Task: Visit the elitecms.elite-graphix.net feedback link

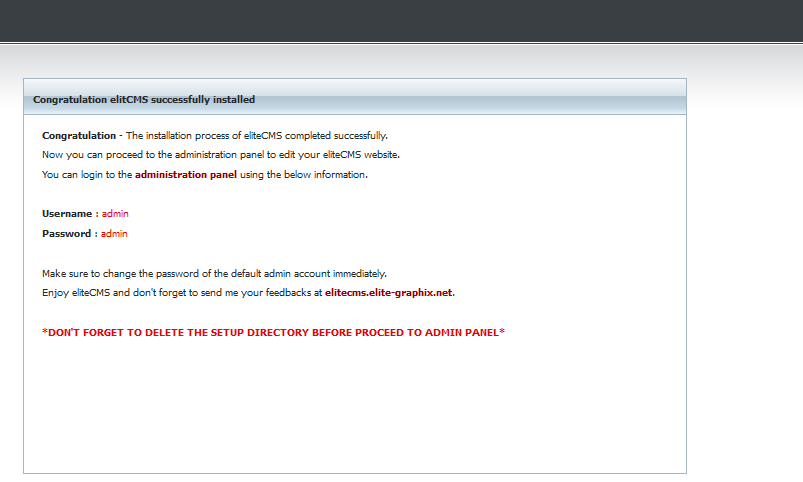Action: pos(389,293)
